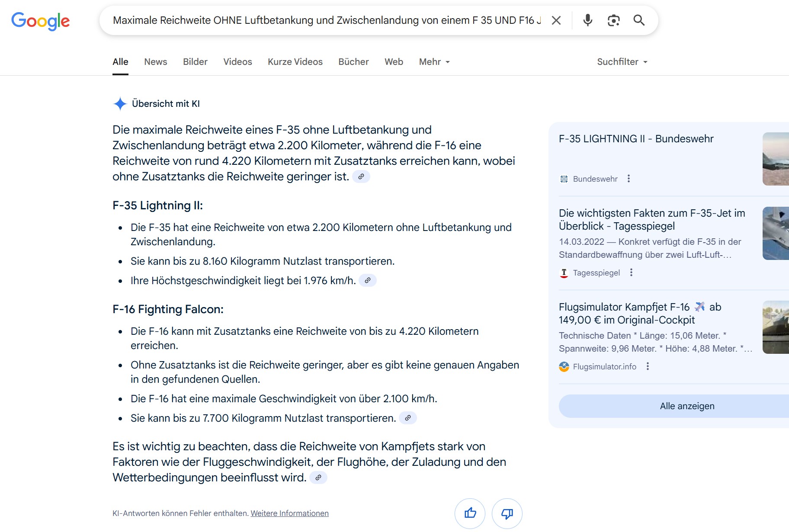Screen dimensions: 789x532
Task: Open the F-35 LIGHTNING II Bundeswehr result
Action: click(636, 139)
